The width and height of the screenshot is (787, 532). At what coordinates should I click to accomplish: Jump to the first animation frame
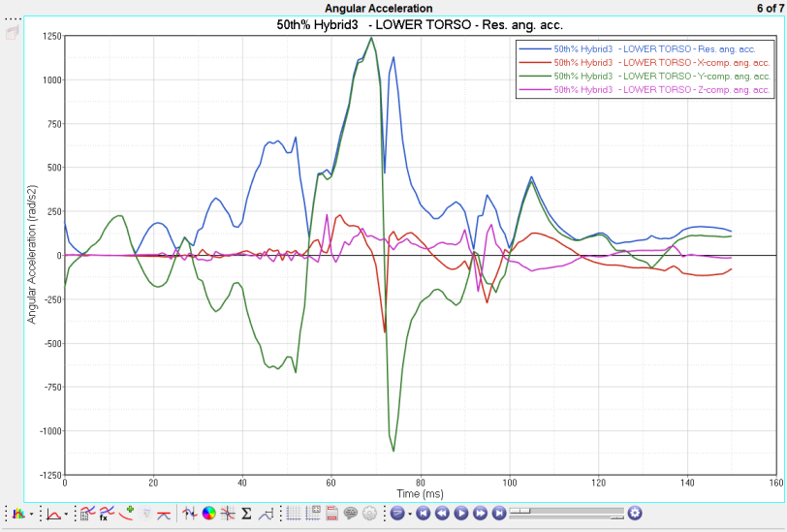pos(423,514)
